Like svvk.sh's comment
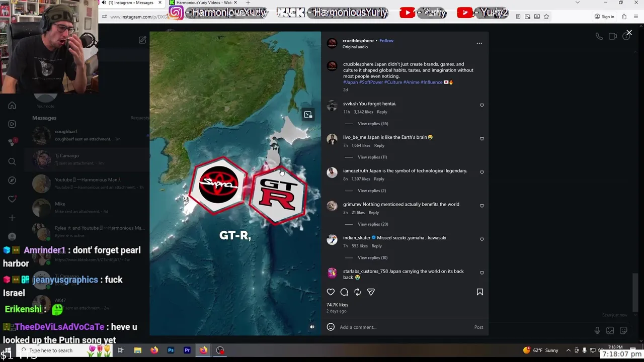 click(x=482, y=105)
